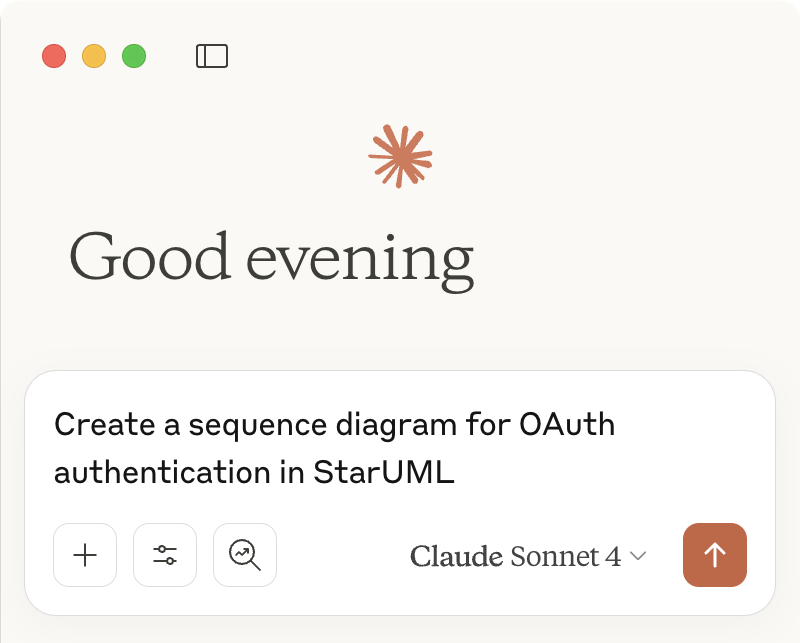
Task: Maximize the window using the green button
Action: coord(134,56)
